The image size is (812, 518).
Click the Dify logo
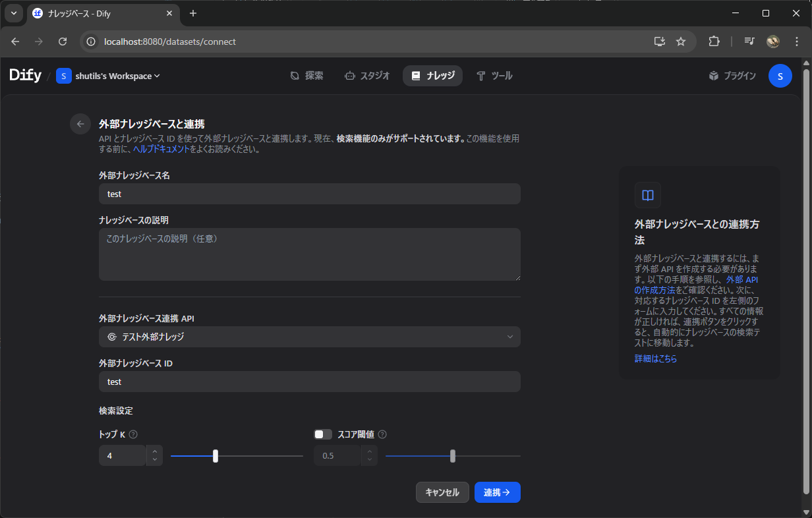[24, 75]
